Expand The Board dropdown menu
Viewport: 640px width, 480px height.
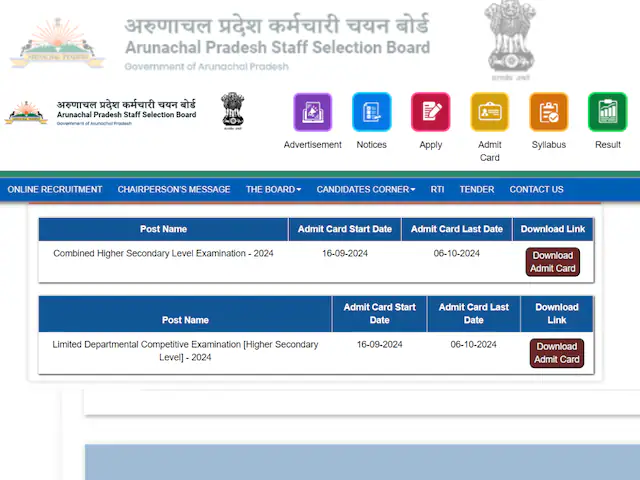point(273,189)
